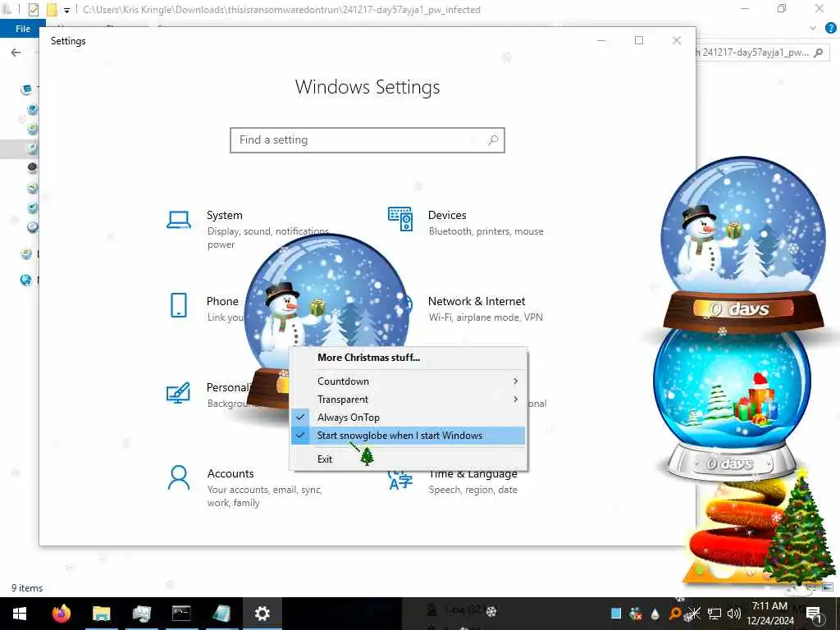Open Customize Quick Access Toolbar dropdown
Screen dimensions: 840x630
tap(67, 10)
